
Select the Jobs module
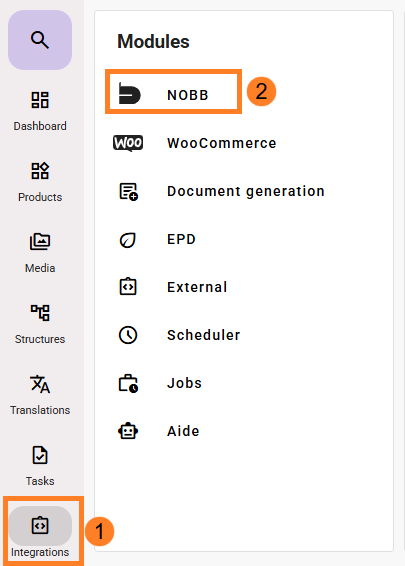[184, 383]
